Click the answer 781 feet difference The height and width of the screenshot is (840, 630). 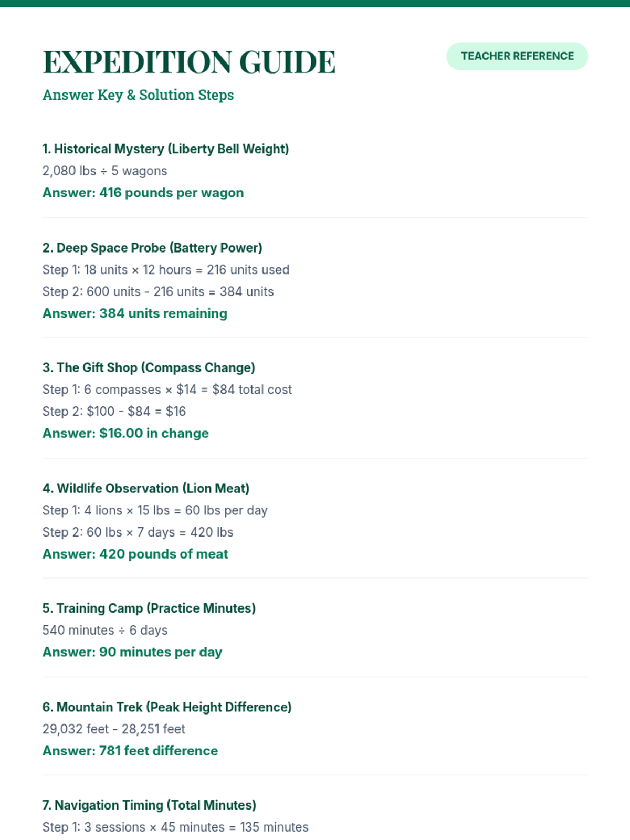[130, 751]
